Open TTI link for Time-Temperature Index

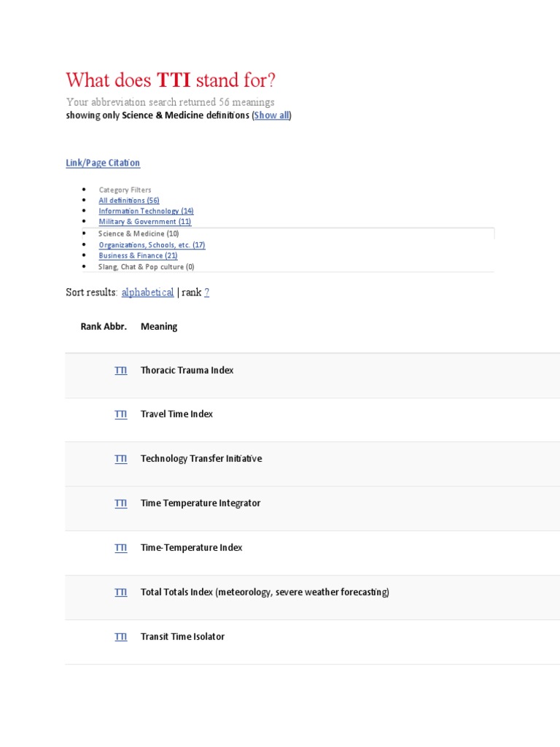click(x=121, y=548)
